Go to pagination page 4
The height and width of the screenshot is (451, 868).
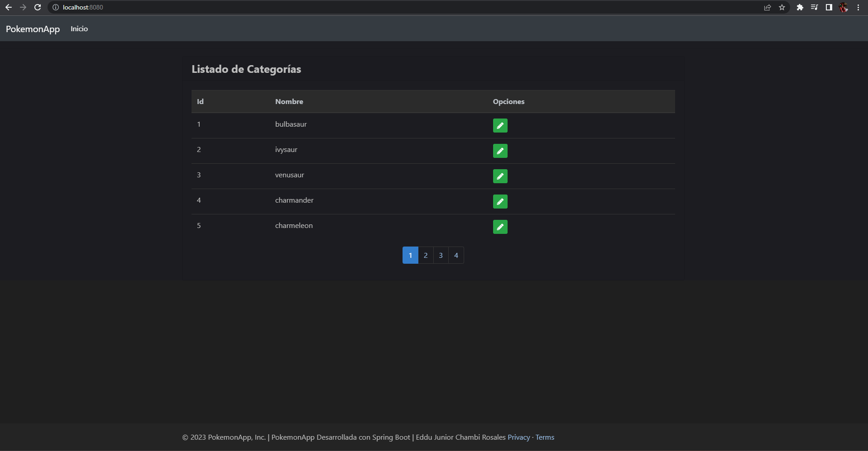click(456, 255)
